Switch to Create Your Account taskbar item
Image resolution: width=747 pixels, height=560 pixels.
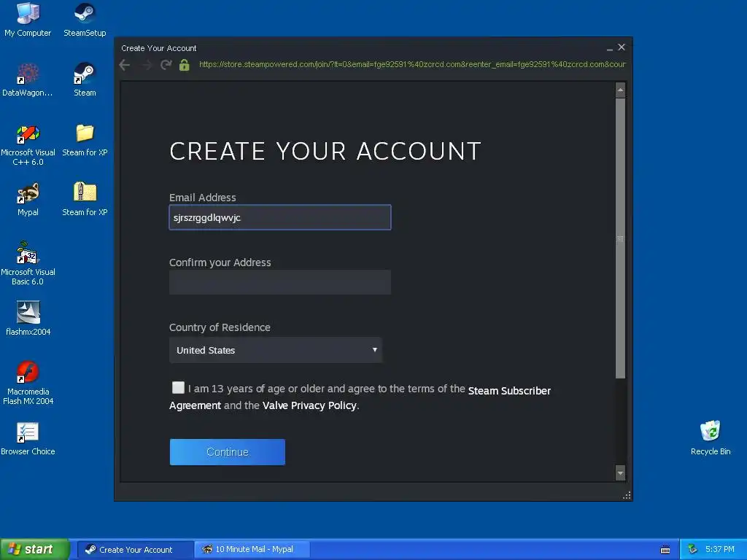pyautogui.click(x=135, y=550)
